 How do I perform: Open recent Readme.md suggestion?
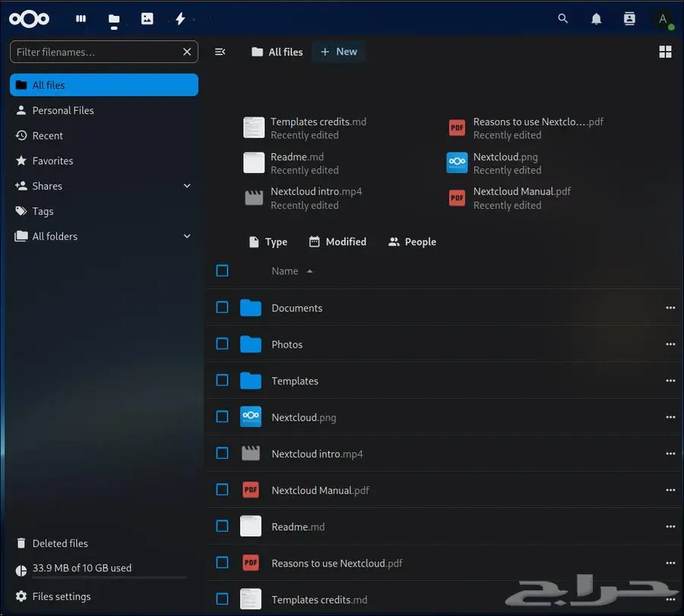(x=291, y=163)
